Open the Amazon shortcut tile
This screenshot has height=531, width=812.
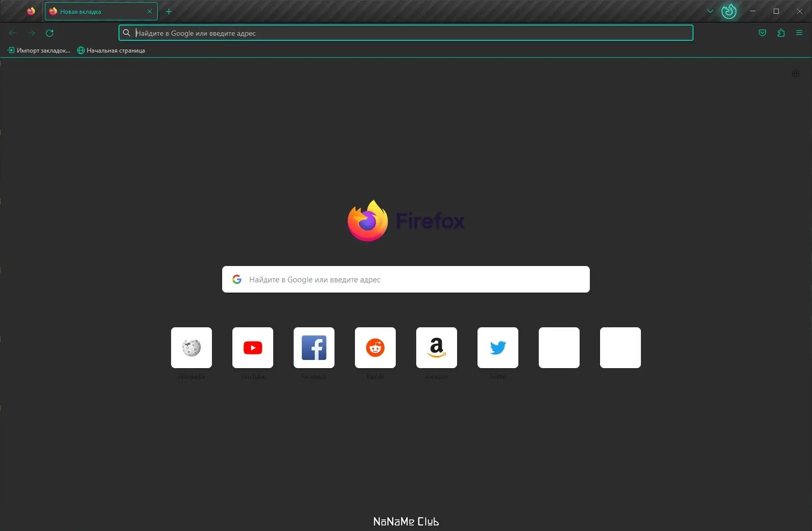tap(437, 348)
